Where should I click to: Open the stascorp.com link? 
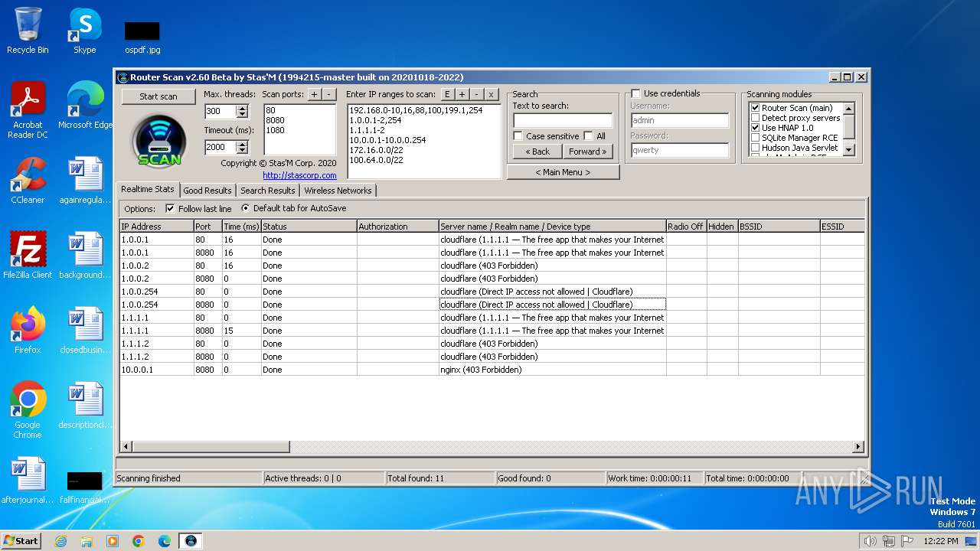(x=299, y=175)
